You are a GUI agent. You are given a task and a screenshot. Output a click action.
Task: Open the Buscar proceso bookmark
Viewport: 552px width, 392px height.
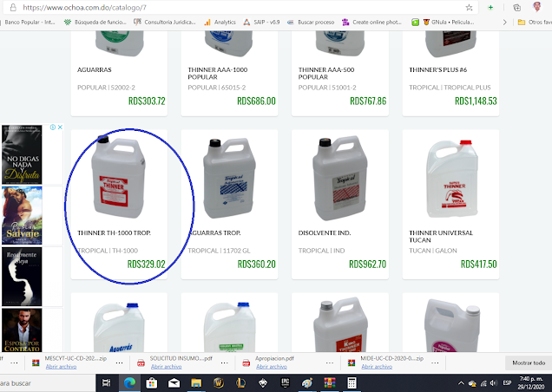click(311, 23)
